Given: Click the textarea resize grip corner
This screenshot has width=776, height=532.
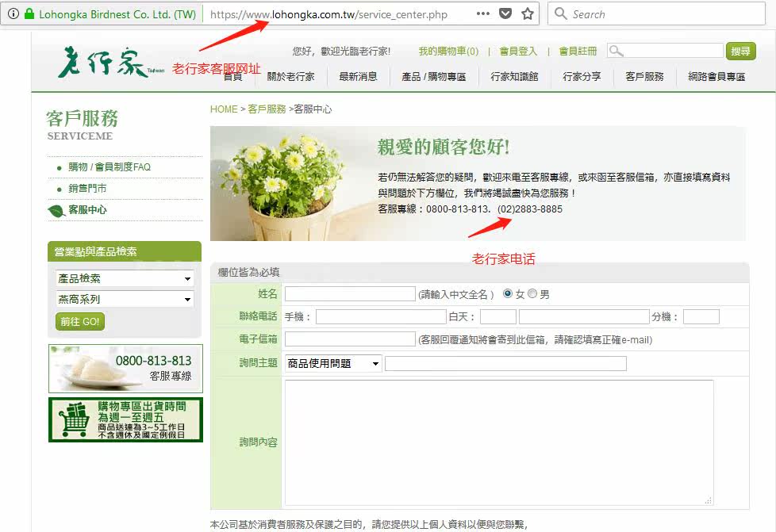Looking at the screenshot, I should [x=709, y=500].
